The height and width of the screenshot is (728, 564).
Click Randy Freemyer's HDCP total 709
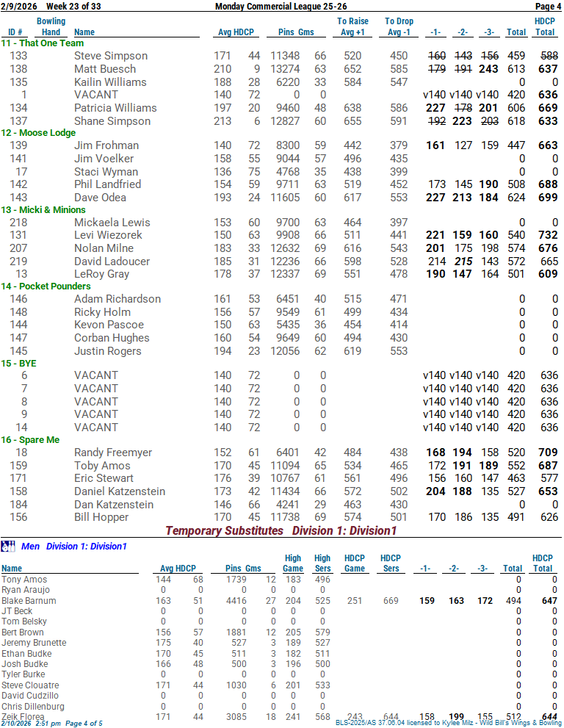[x=548, y=453]
